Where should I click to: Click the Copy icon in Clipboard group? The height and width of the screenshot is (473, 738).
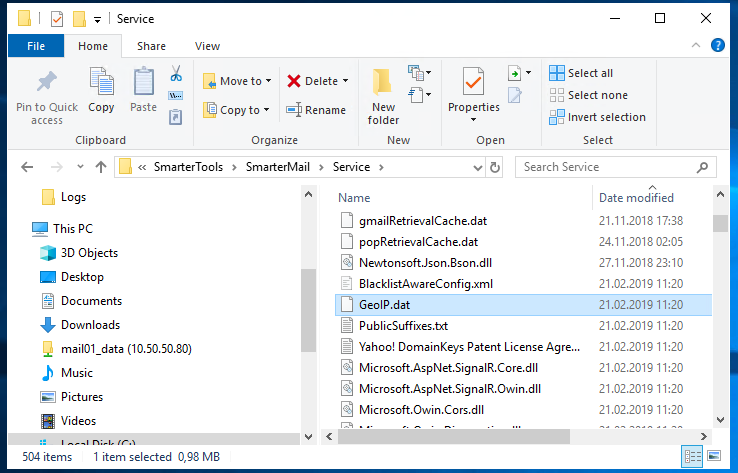click(x=101, y=84)
